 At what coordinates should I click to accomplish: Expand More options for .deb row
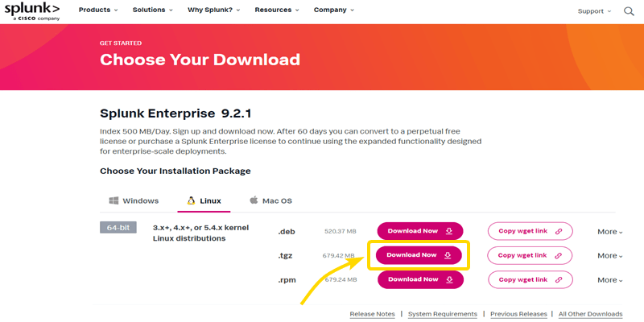click(x=609, y=232)
